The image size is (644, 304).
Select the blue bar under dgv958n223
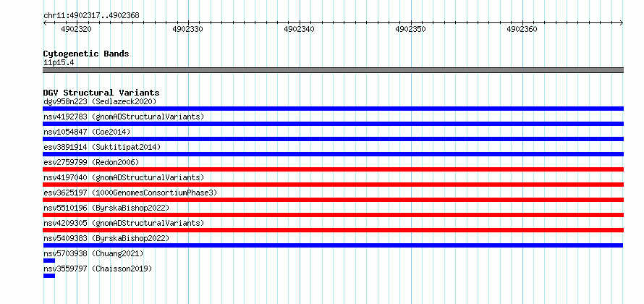(x=333, y=109)
